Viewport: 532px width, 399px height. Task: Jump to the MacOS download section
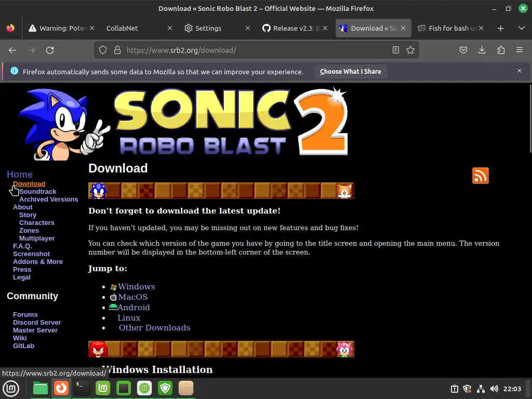pos(132,297)
